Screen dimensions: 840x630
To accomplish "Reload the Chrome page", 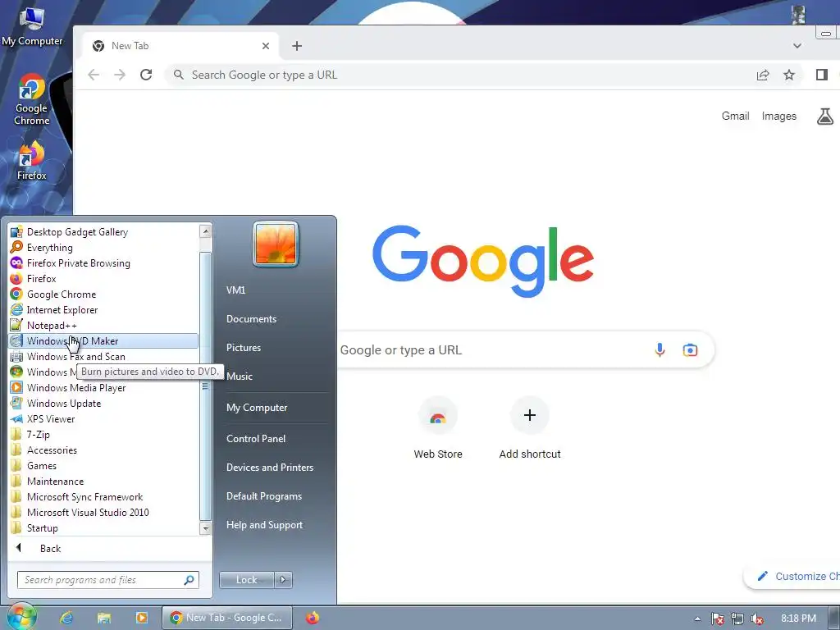I will pyautogui.click(x=146, y=75).
